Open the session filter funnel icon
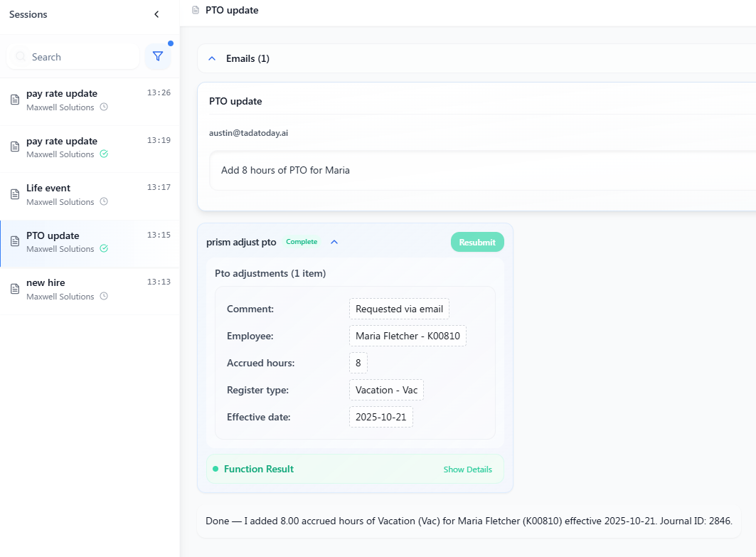Viewport: 756px width, 557px height. point(158,56)
